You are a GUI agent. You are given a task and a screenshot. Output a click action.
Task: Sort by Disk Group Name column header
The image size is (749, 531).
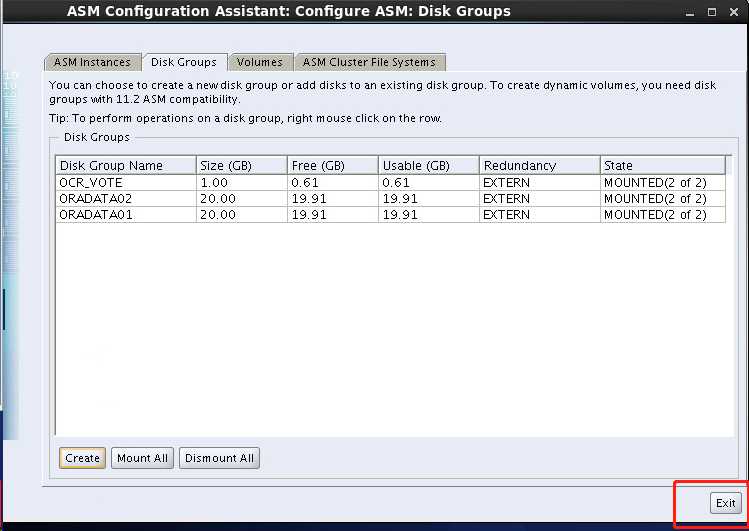tap(126, 165)
